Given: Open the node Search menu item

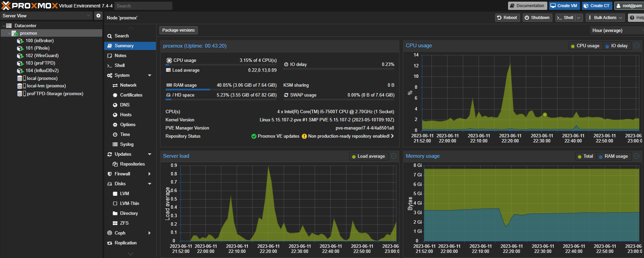Looking at the screenshot, I should (130, 36).
